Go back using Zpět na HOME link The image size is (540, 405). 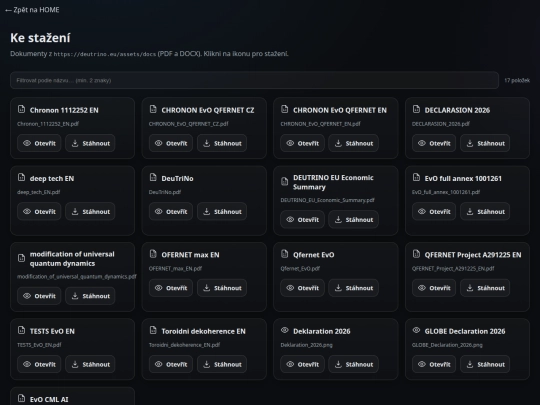pyautogui.click(x=32, y=10)
